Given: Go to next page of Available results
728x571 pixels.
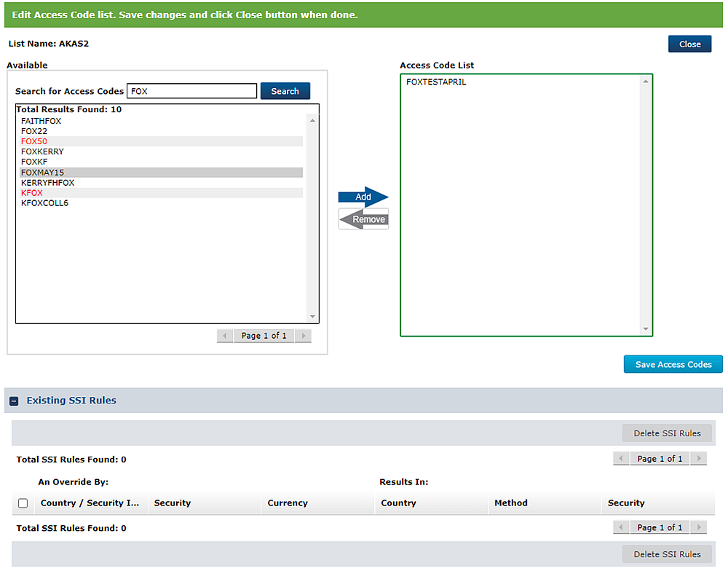Looking at the screenshot, I should point(303,336).
